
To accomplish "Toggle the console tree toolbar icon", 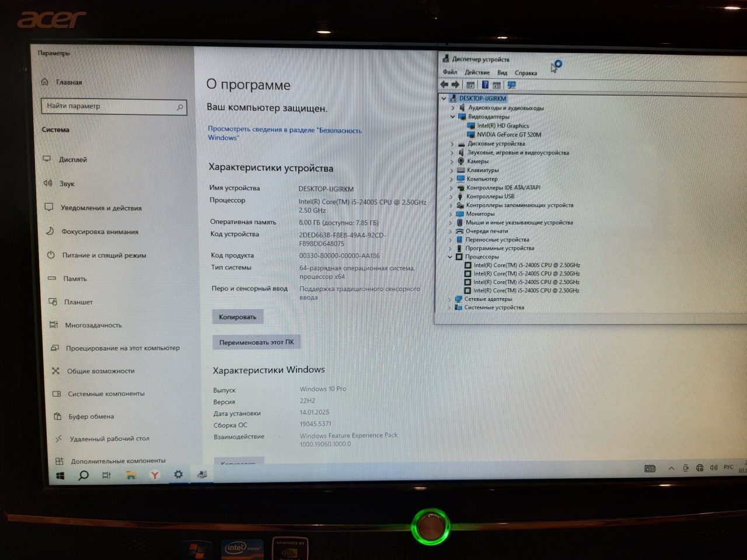I will (x=470, y=85).
